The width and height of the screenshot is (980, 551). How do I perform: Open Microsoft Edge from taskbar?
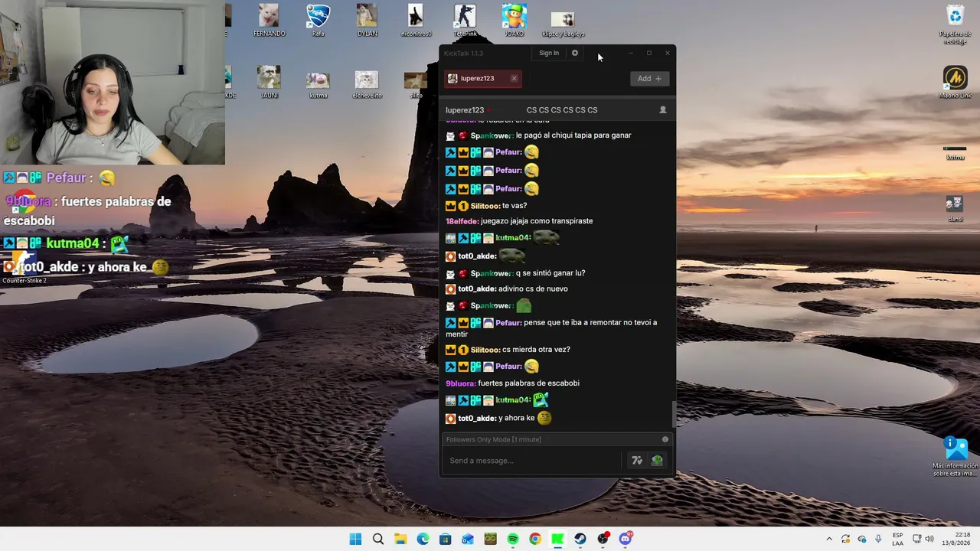coord(423,539)
